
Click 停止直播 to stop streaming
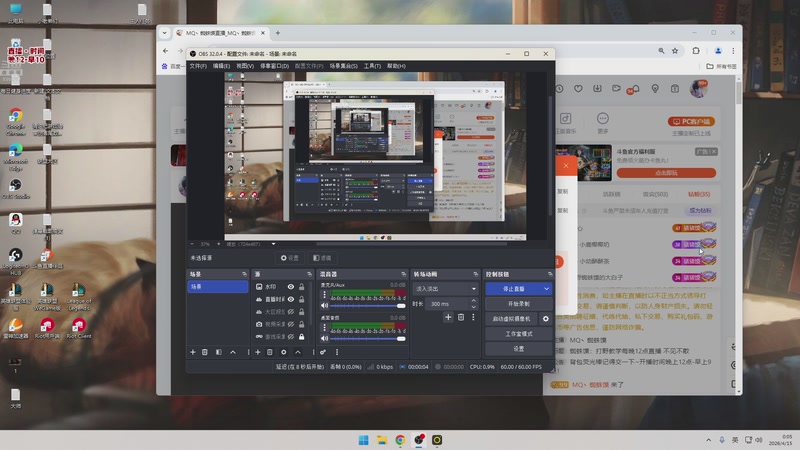click(x=513, y=289)
